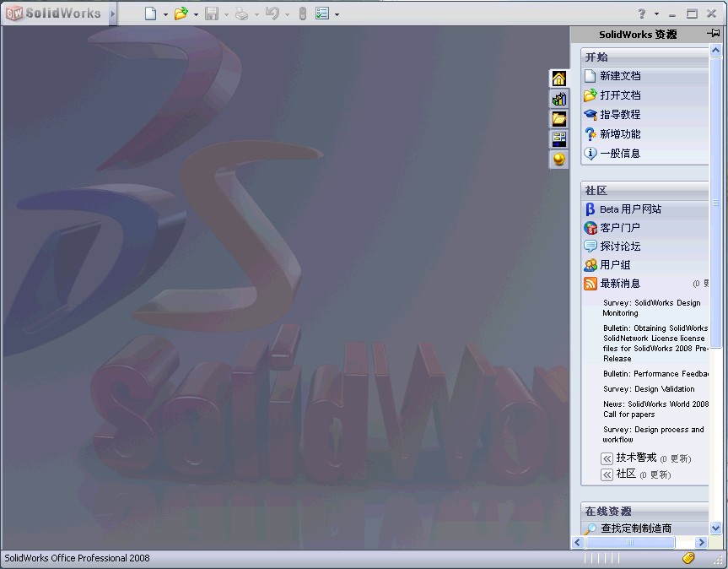Click the horizontal scrollbar right arrow
728x569 pixels.
[x=701, y=542]
